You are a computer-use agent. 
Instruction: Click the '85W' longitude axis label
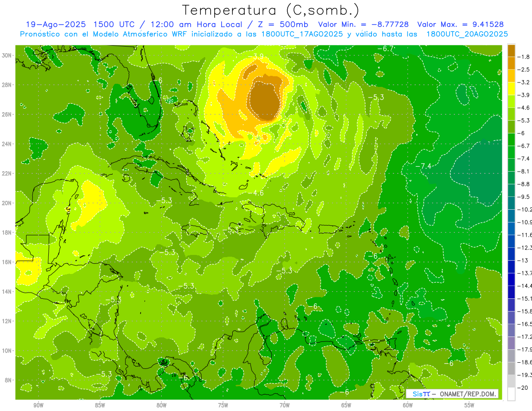point(100,405)
